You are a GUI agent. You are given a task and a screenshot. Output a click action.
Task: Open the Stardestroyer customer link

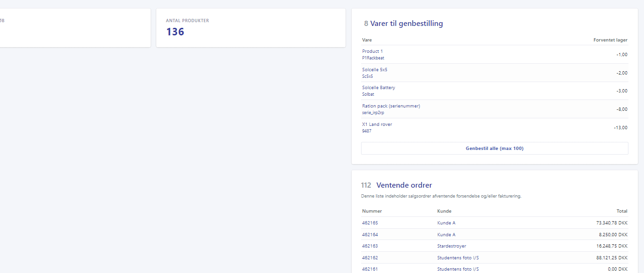(451, 246)
